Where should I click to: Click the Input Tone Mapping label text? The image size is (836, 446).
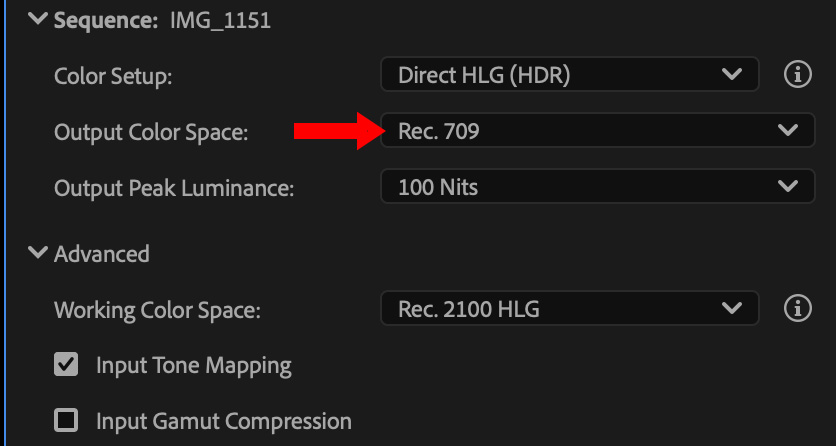point(194,365)
